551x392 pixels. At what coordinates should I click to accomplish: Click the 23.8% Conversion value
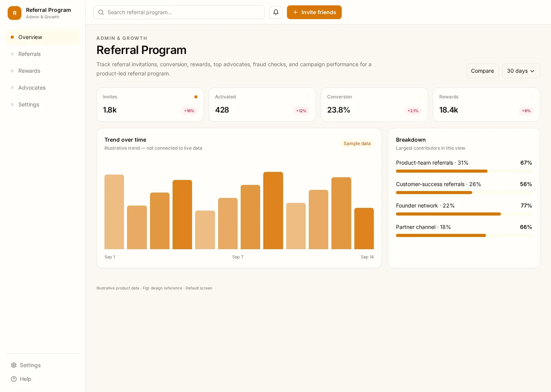(339, 110)
